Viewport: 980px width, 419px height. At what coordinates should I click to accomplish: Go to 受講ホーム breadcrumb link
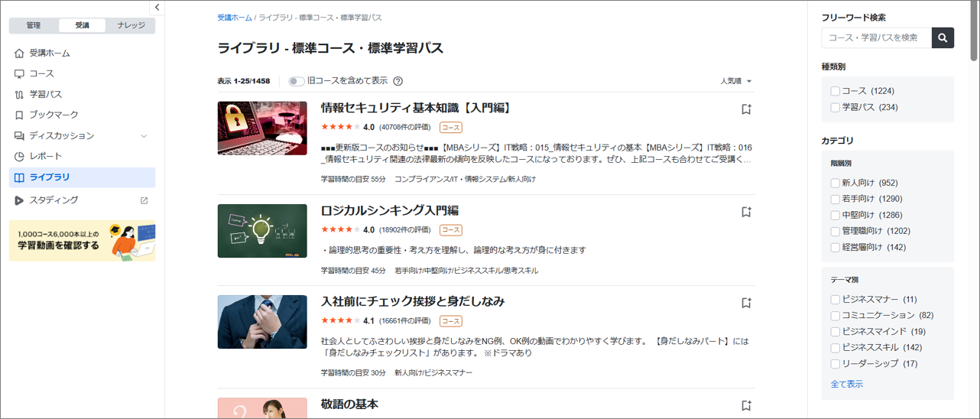coord(235,17)
